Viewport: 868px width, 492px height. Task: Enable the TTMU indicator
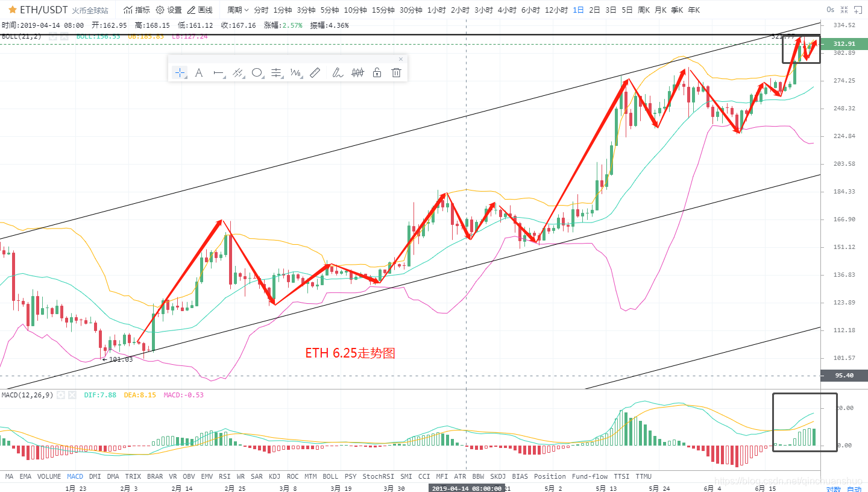pyautogui.click(x=643, y=476)
